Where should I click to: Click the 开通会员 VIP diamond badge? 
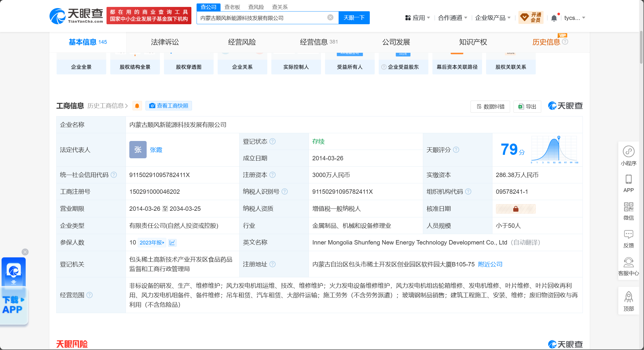click(x=531, y=18)
